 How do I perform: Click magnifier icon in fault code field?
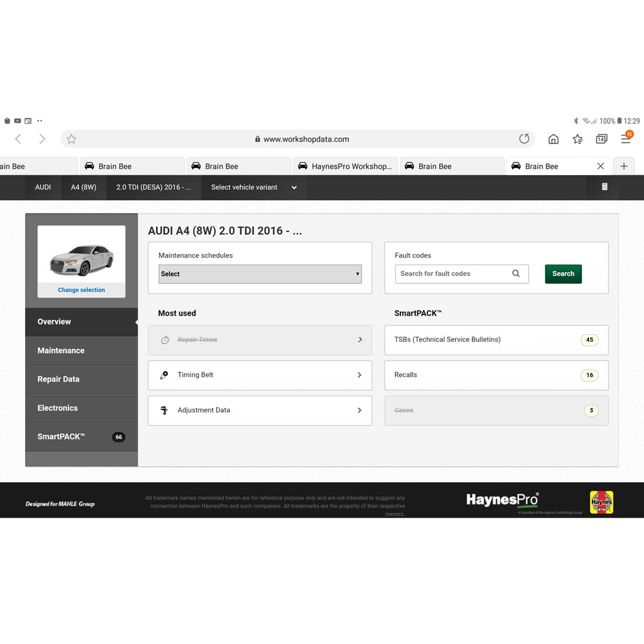[516, 273]
